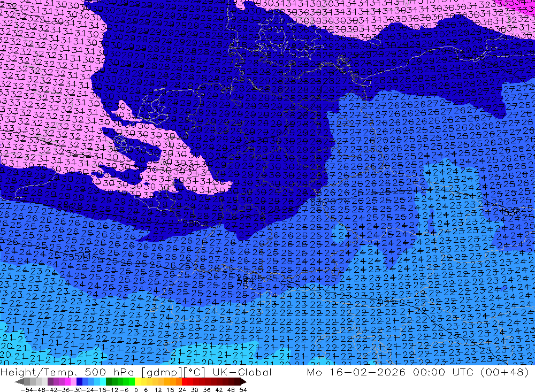This screenshot has height=392, width=535.
Task: Click the bright yellow swatch in the legend
Action: 138,382
